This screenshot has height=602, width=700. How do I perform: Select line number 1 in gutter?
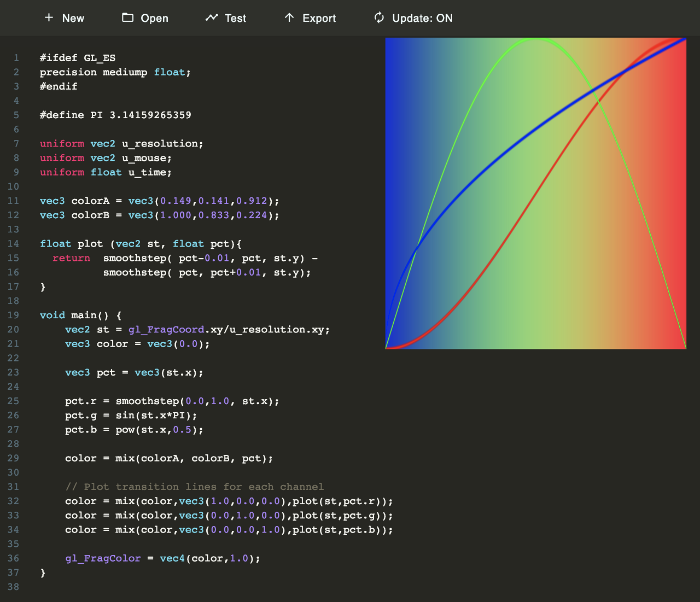pos(16,58)
